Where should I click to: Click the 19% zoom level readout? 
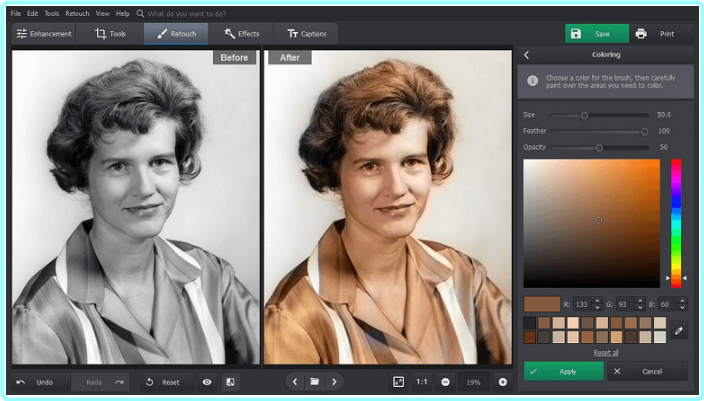pyautogui.click(x=473, y=382)
